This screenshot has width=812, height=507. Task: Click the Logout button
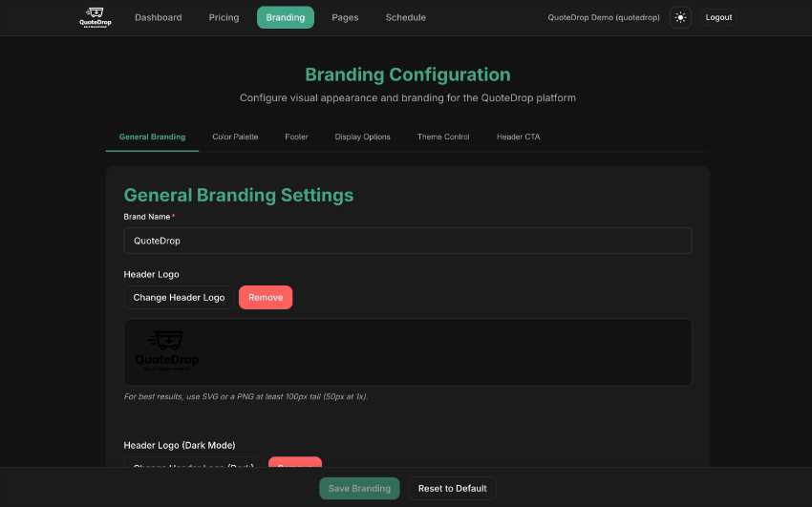tap(718, 17)
